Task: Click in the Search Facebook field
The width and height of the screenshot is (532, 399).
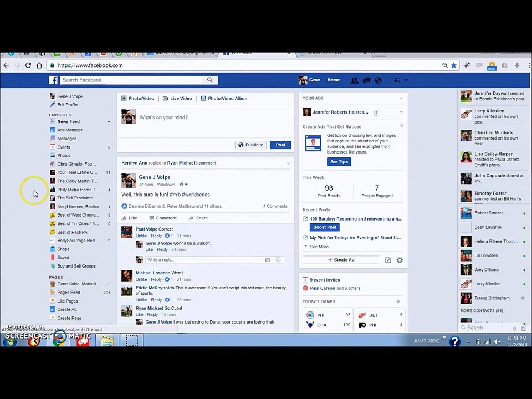Action: (x=132, y=80)
